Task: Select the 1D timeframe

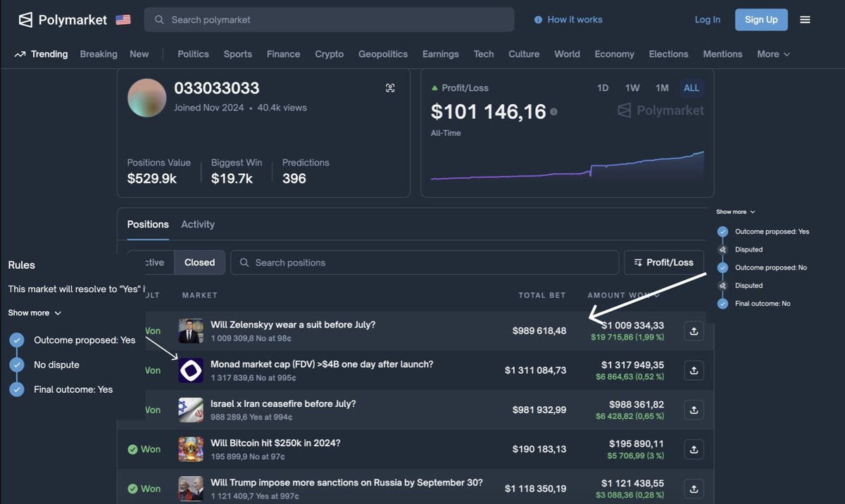Action: pyautogui.click(x=603, y=88)
